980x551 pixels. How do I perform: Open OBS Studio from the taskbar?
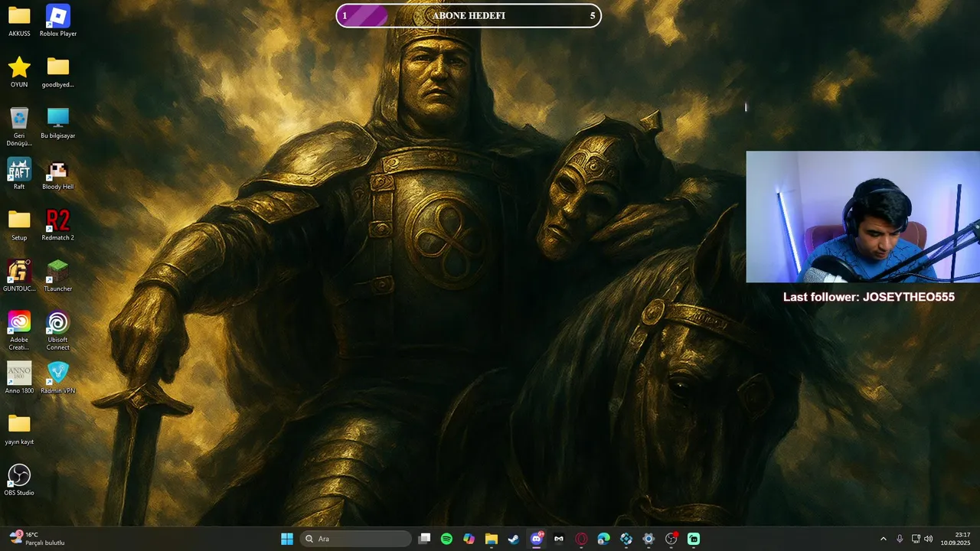[671, 539]
